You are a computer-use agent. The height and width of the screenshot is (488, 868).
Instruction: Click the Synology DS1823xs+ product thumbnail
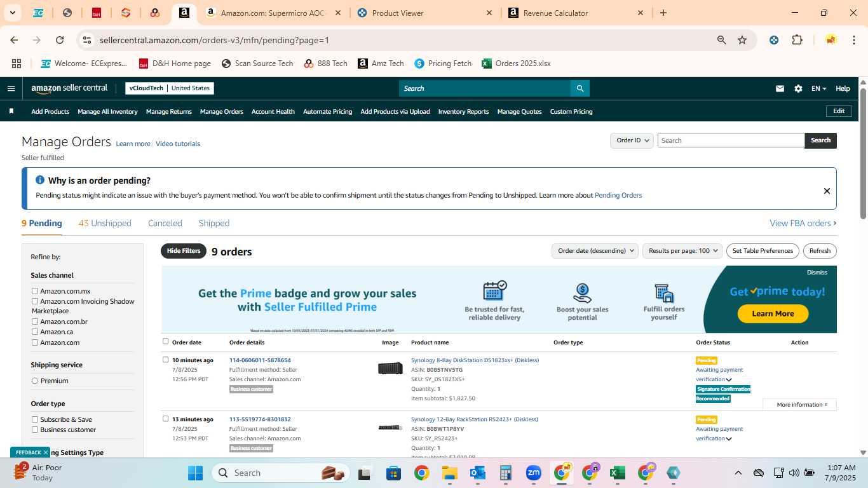coord(390,368)
